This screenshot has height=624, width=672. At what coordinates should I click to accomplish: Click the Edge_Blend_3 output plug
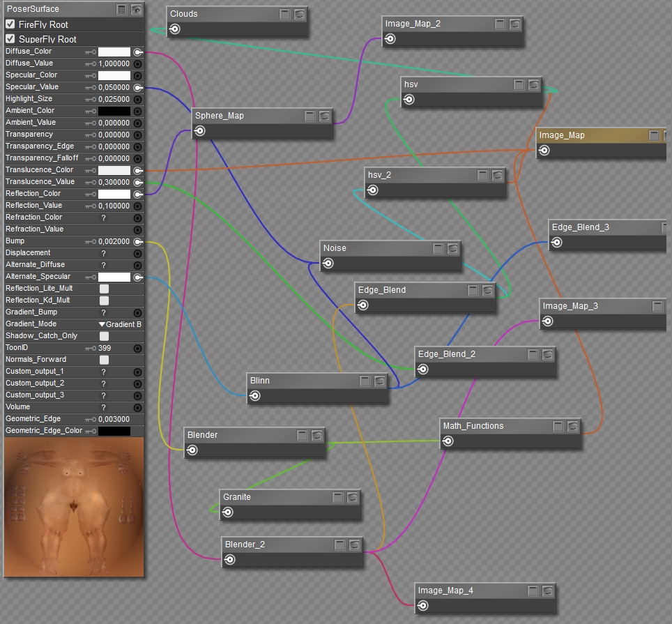coord(556,243)
